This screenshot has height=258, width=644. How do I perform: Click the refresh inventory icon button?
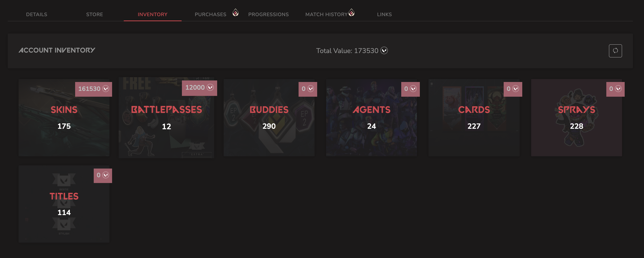click(615, 51)
